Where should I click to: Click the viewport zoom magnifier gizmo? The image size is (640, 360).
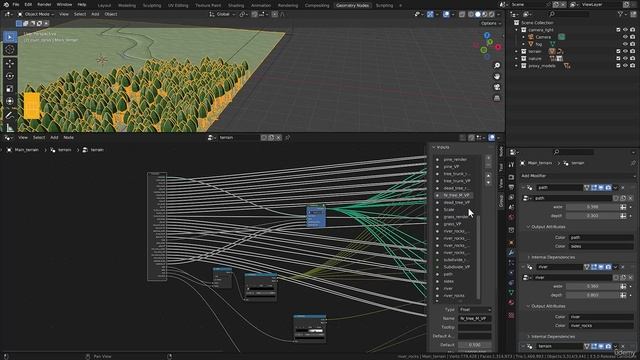(x=497, y=66)
